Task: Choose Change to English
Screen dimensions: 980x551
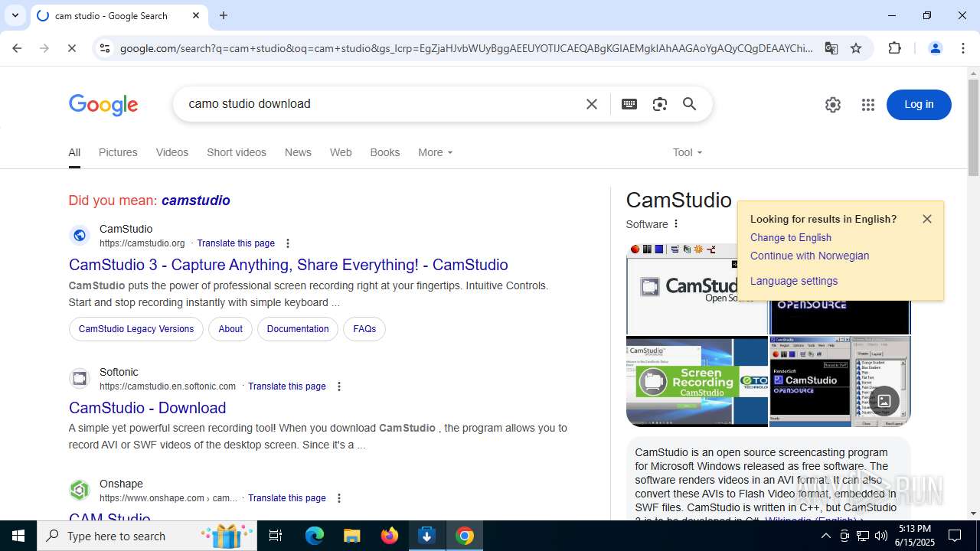Action: coord(791,238)
